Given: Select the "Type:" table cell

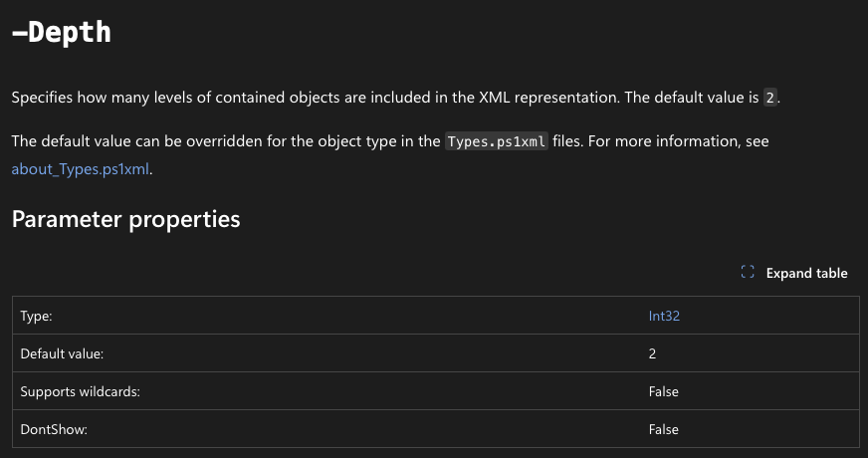Looking at the screenshot, I should 37,316.
